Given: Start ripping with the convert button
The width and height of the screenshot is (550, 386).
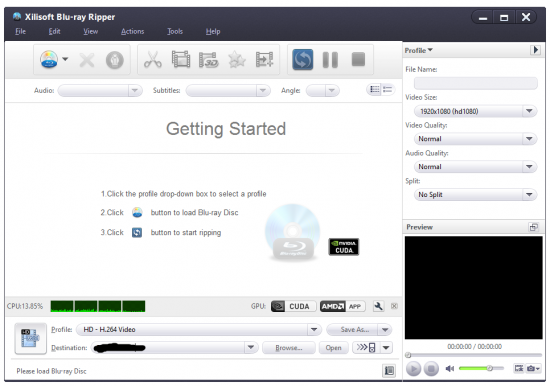Looking at the screenshot, I should tap(303, 59).
